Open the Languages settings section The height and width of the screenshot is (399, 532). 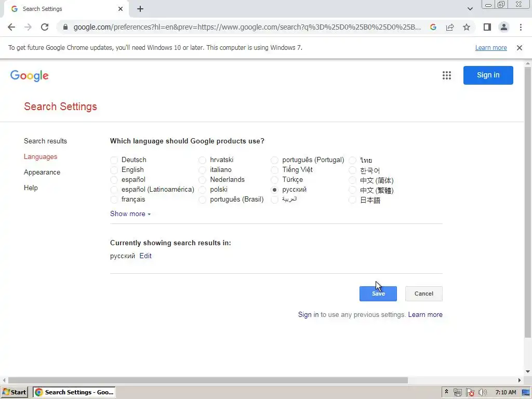tap(41, 157)
